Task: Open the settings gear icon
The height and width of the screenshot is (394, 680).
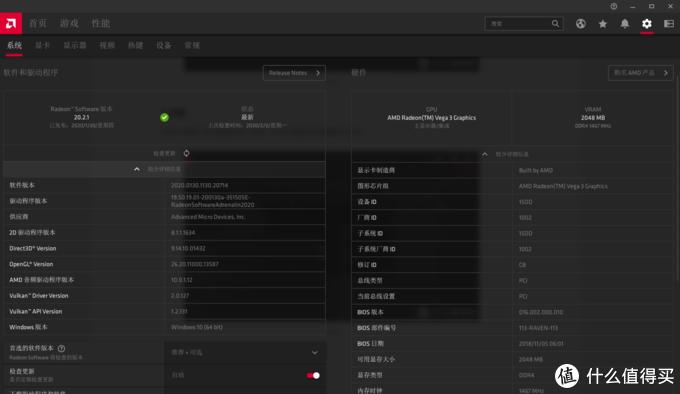Action: point(647,24)
